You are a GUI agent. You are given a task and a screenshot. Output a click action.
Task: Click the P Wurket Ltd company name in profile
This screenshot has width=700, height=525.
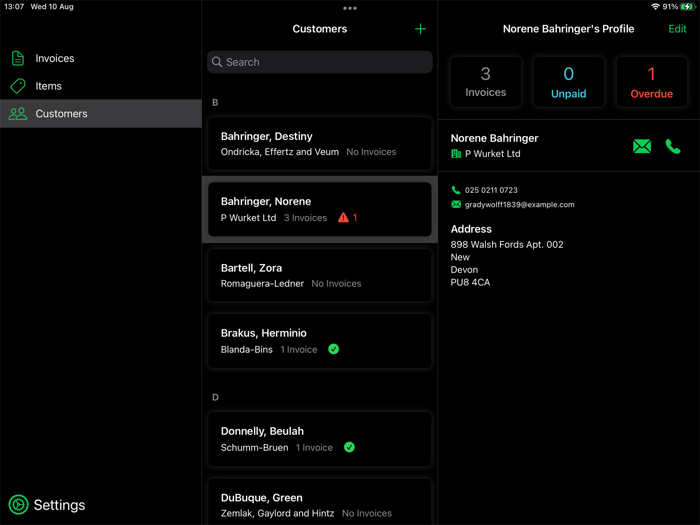coord(492,154)
